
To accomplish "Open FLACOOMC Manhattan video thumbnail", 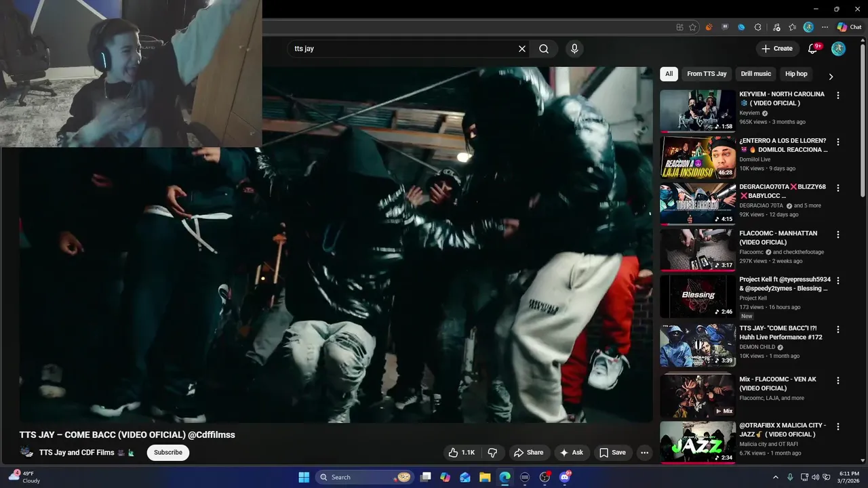I will coord(698,250).
